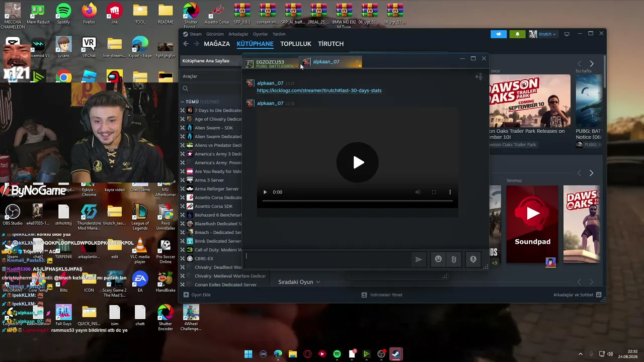Switch to the EGZOZCU53 chat tab
Image resolution: width=644 pixels, height=362 pixels.
pos(271,63)
